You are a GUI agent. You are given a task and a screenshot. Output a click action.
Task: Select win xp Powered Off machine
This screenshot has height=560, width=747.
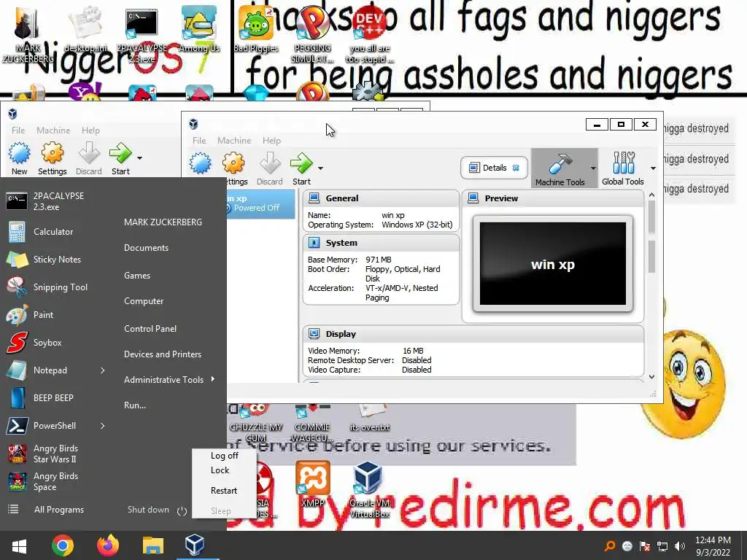pos(260,203)
